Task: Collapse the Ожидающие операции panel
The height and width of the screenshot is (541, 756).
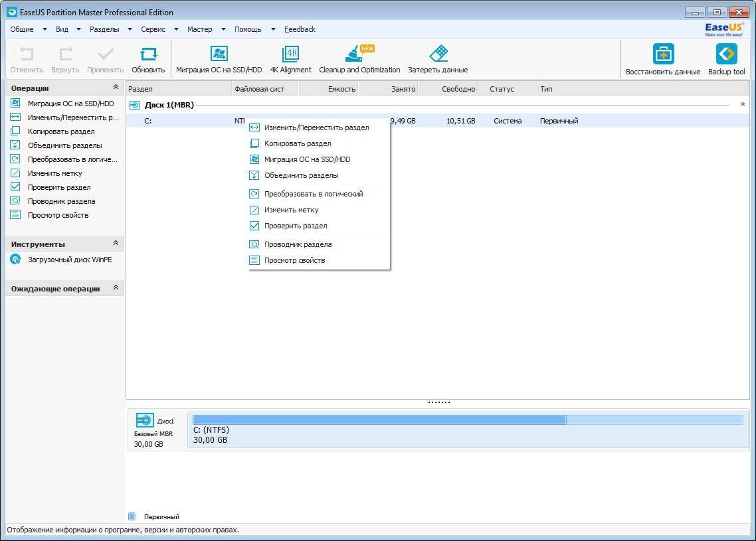Action: point(116,287)
